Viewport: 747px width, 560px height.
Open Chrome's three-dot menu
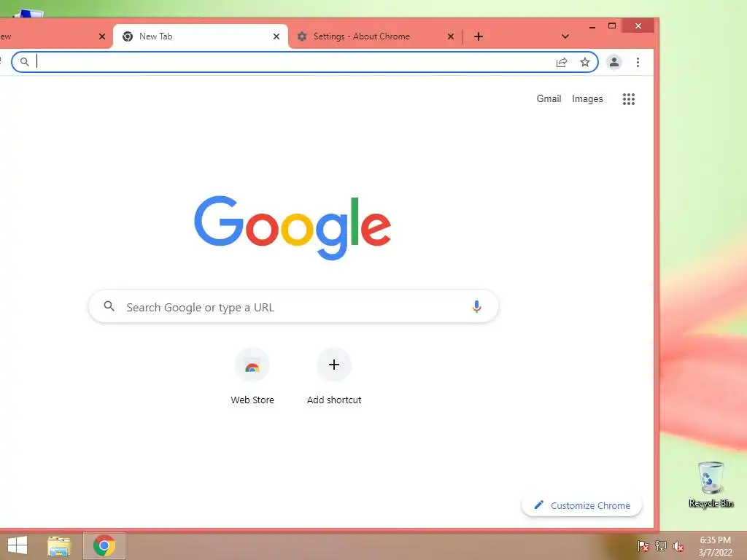638,62
